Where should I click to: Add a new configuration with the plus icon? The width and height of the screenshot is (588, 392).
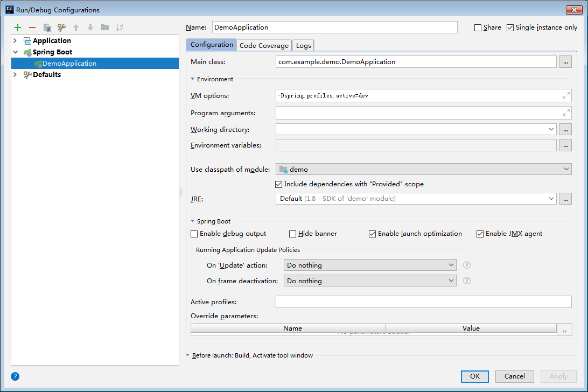pos(18,27)
